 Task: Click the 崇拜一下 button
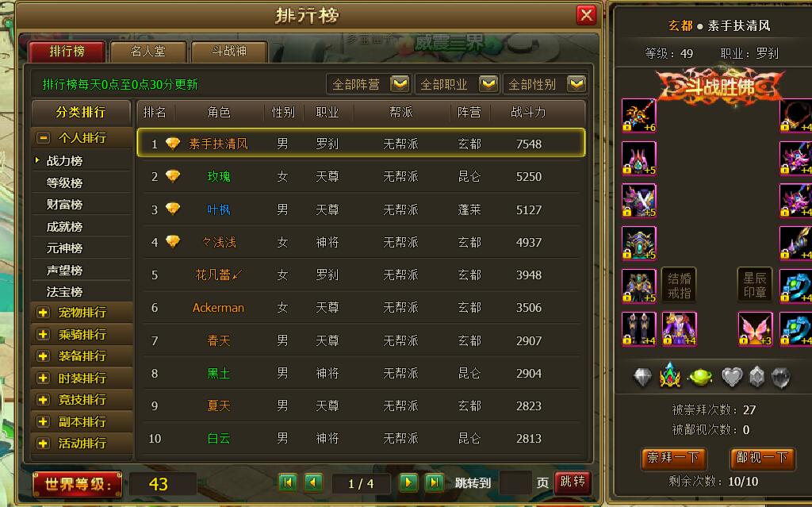point(674,458)
